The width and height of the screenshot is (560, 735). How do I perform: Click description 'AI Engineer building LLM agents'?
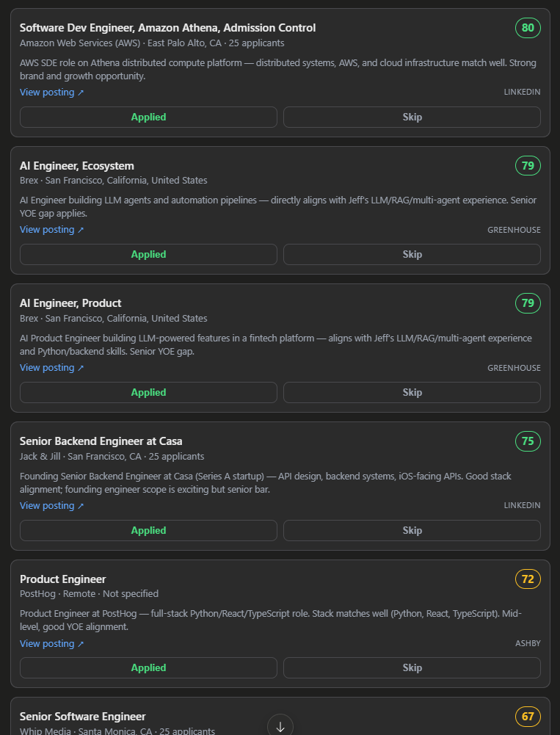coord(278,207)
